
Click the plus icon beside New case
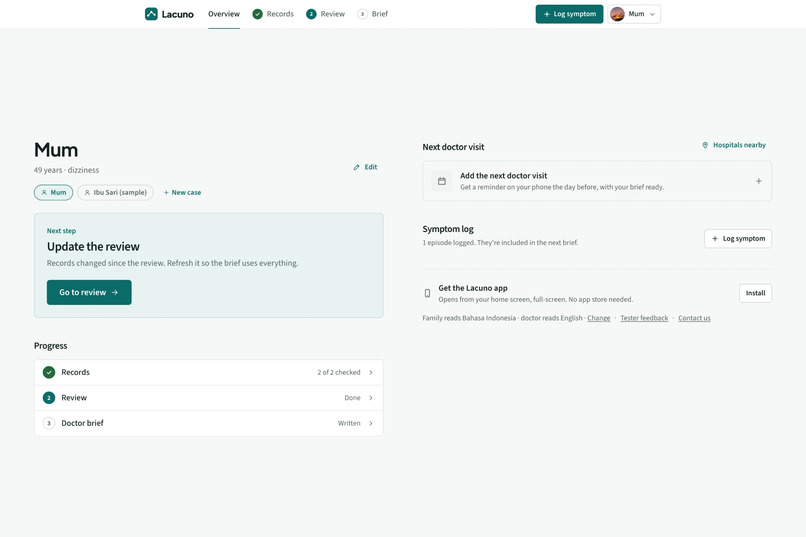point(166,192)
